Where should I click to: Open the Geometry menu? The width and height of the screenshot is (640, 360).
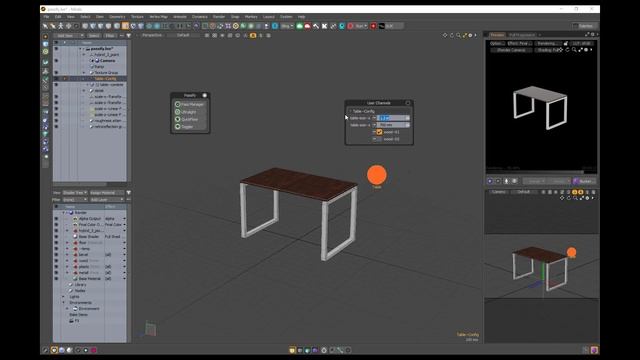click(117, 17)
